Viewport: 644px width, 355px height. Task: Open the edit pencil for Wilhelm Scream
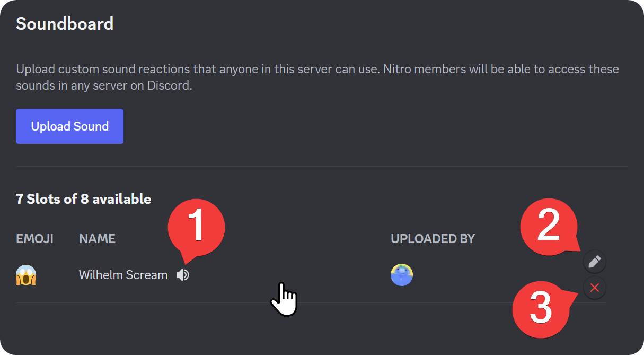594,262
